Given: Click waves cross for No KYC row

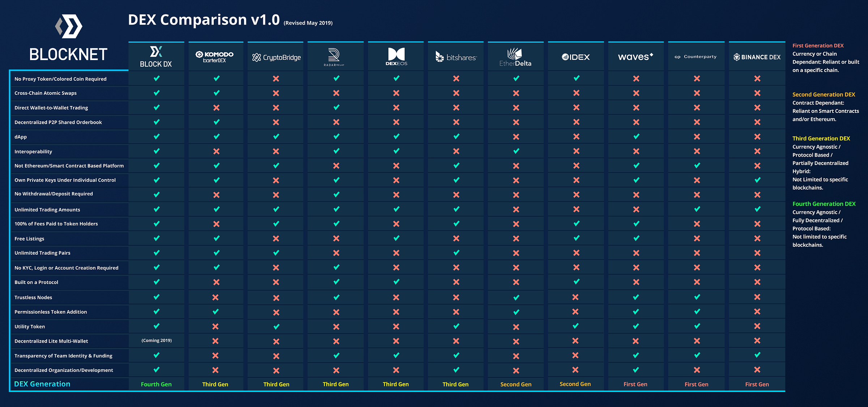Looking at the screenshot, I should pos(636,267).
